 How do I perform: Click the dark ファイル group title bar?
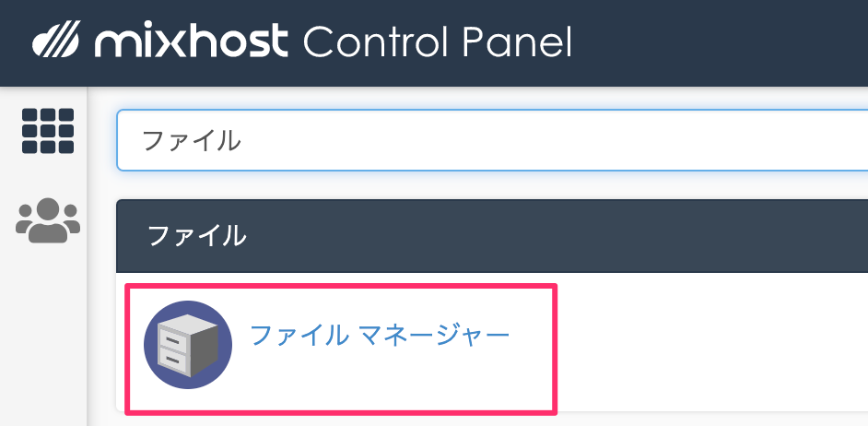(x=492, y=237)
